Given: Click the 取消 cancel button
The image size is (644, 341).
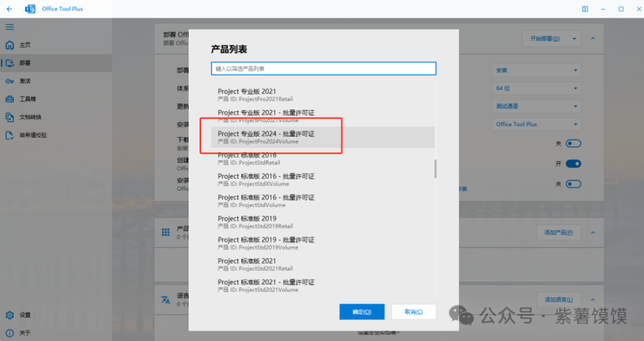Looking at the screenshot, I should point(413,311).
